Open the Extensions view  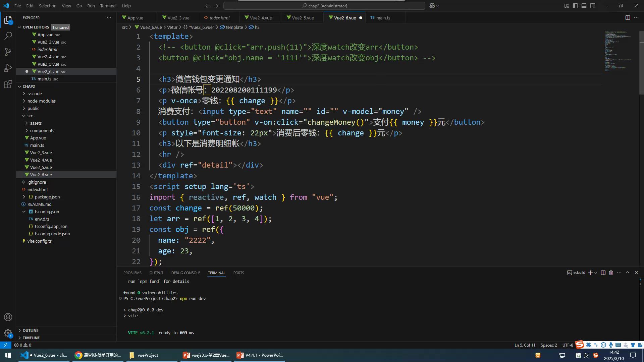coord(8,84)
